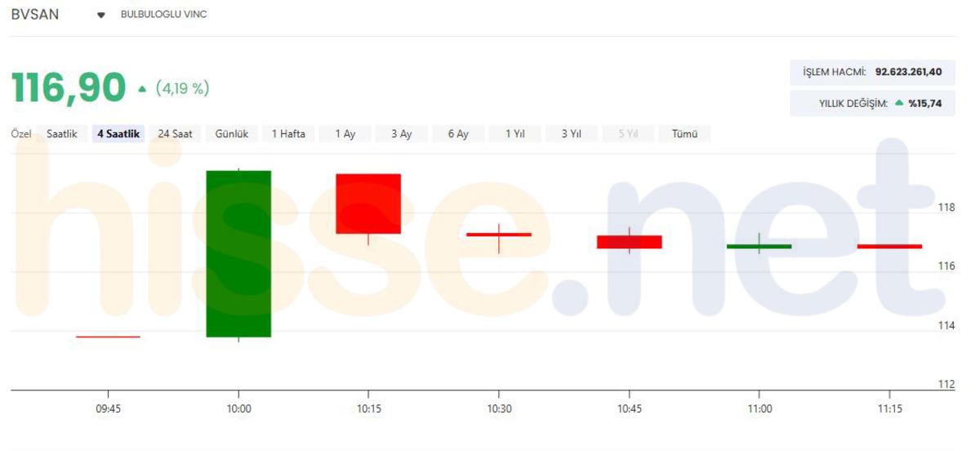Switch to the 3 Yıl range
The width and height of the screenshot is (980, 451).
(x=571, y=134)
